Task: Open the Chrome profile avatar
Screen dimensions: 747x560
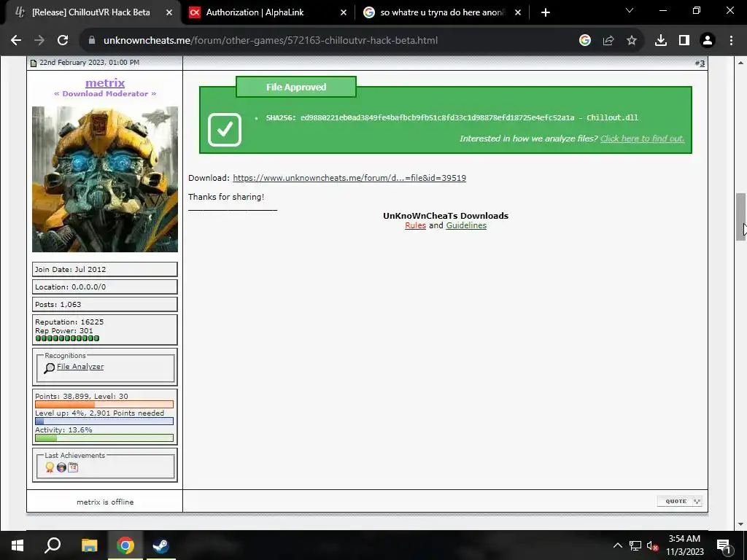Action: [708, 41]
